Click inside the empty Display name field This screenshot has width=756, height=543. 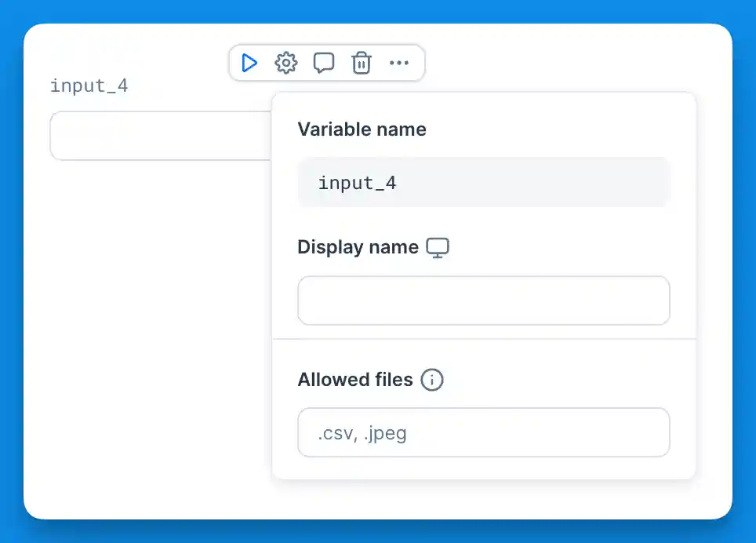483,301
